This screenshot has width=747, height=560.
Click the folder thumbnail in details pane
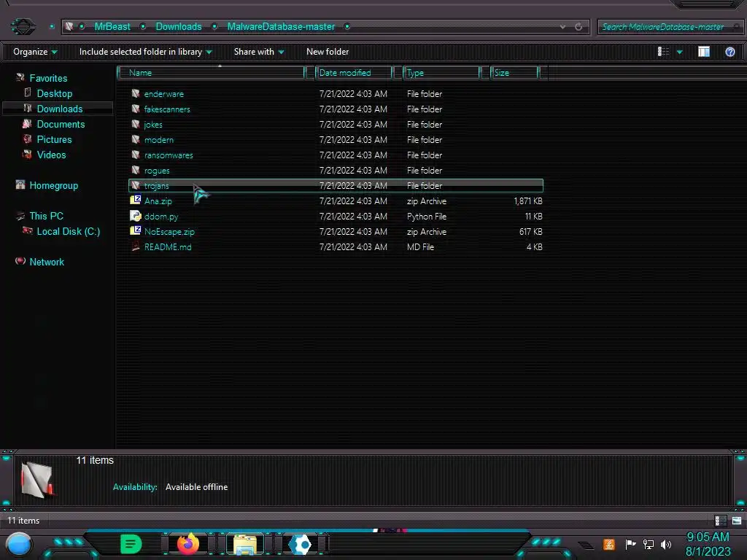click(37, 480)
